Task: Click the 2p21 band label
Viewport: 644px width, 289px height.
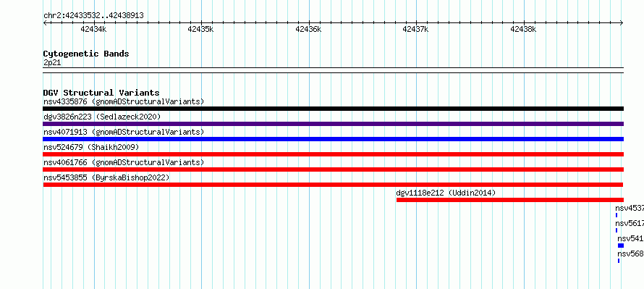Action: tap(52, 63)
